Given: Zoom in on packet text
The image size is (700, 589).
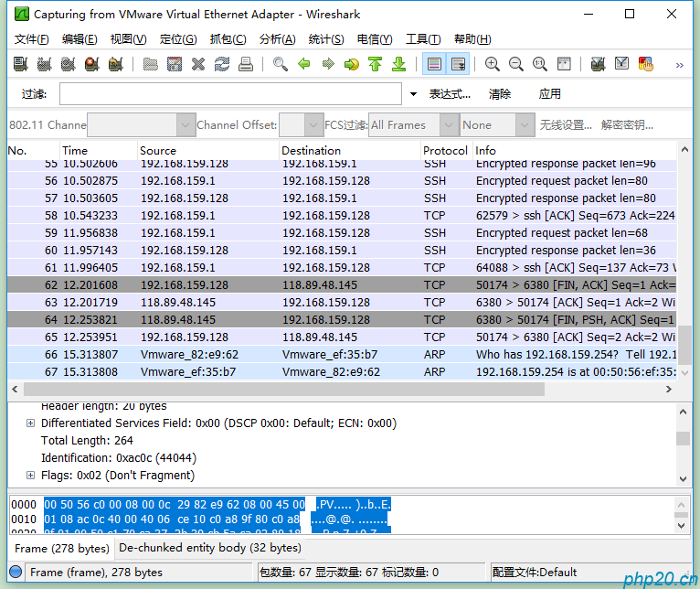Looking at the screenshot, I should [x=493, y=64].
